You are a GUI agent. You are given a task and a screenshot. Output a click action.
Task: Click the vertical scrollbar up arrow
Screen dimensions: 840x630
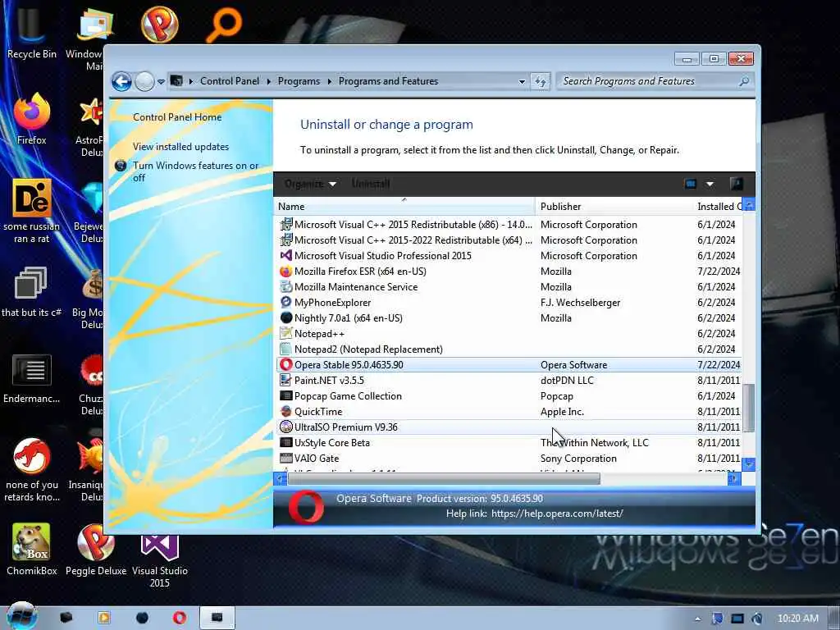(750, 206)
